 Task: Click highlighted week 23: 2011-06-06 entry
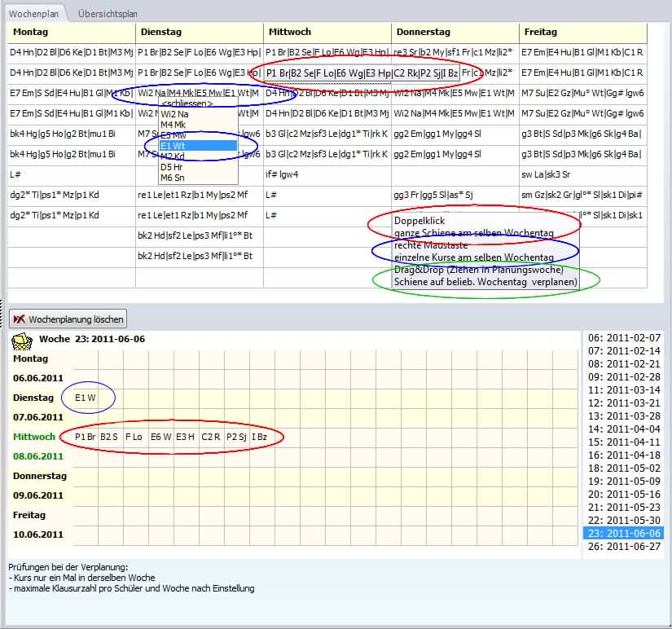(x=624, y=533)
